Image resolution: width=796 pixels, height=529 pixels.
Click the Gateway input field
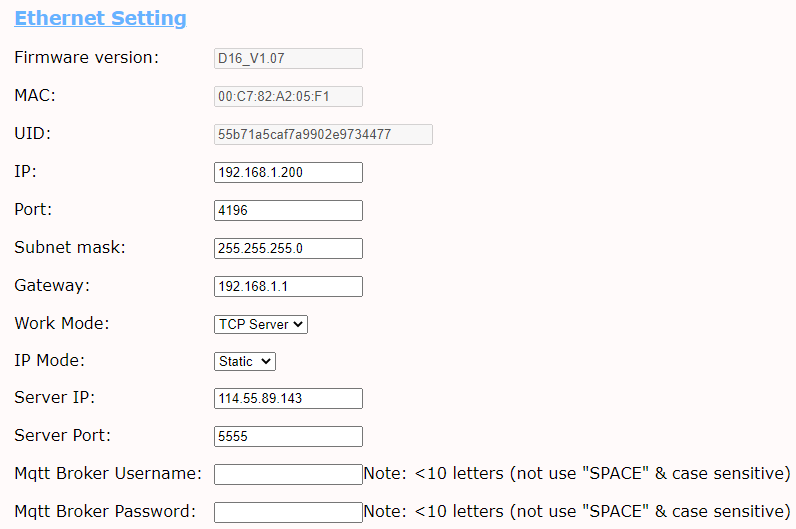(288, 287)
